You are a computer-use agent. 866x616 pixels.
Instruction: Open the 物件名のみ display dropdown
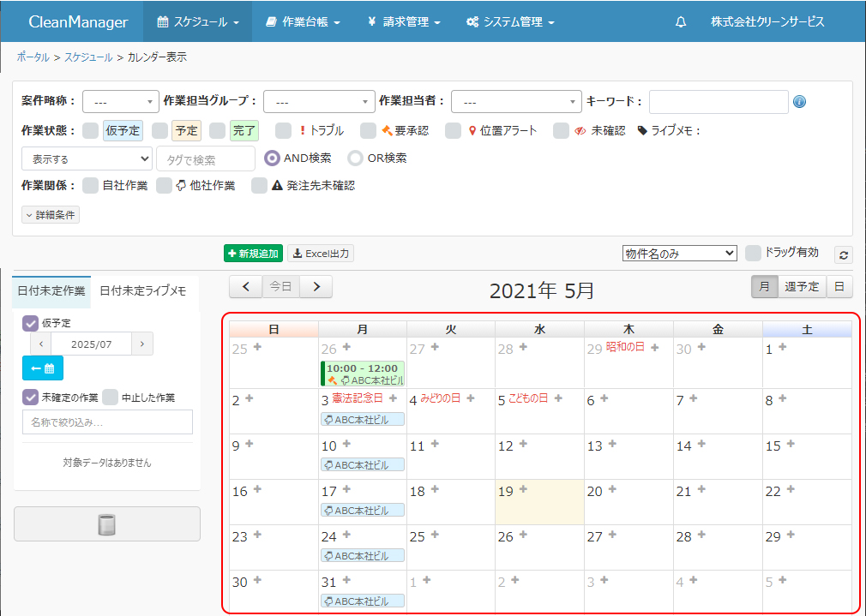(x=679, y=254)
